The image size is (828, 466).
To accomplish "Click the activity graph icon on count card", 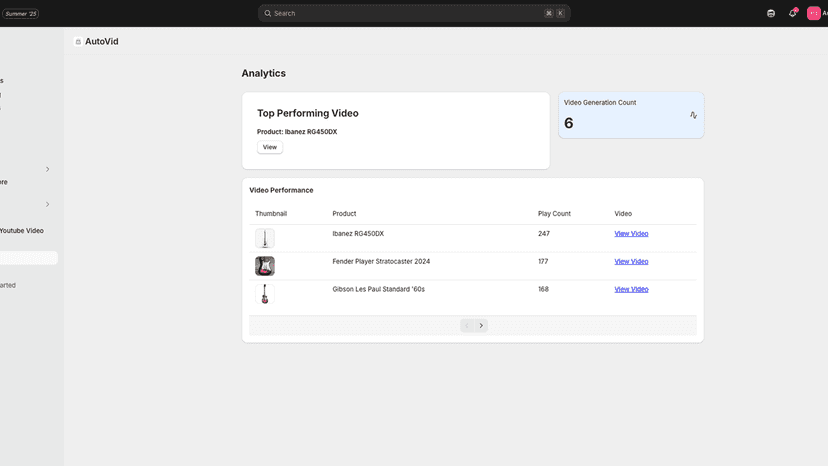I will 693,115.
